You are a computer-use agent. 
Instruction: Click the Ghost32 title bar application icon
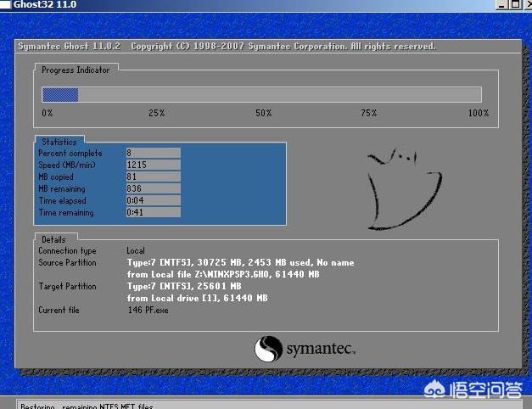(6, 4)
